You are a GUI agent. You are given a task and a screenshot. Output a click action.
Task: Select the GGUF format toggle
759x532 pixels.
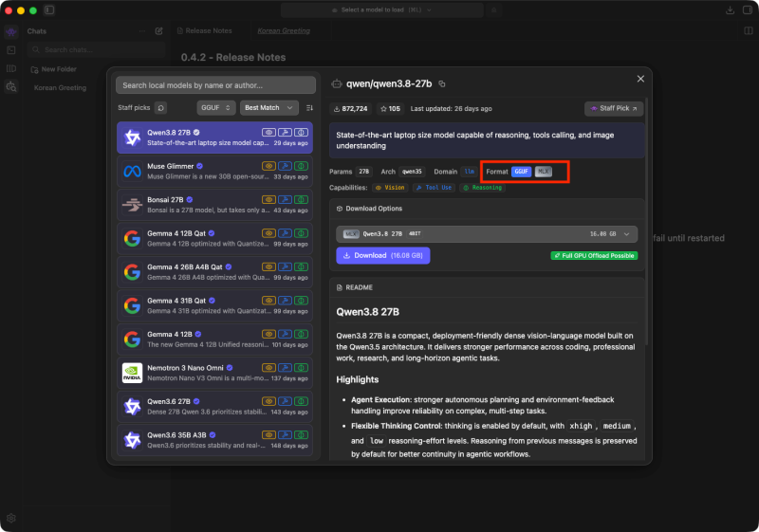click(x=521, y=172)
